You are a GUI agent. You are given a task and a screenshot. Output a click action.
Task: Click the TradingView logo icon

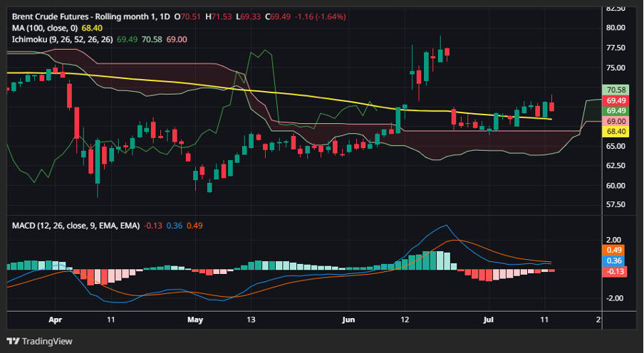coord(13,341)
